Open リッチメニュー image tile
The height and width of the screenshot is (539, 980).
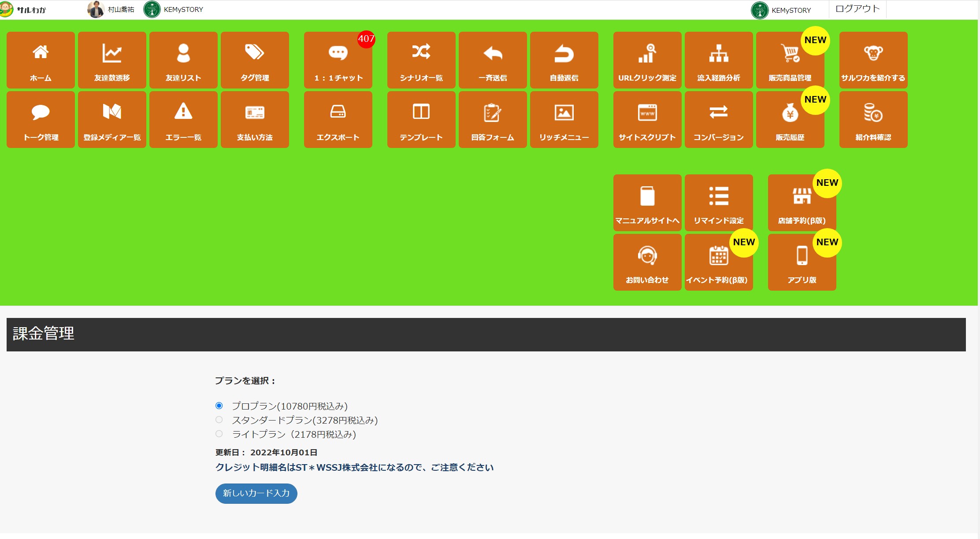coord(564,119)
